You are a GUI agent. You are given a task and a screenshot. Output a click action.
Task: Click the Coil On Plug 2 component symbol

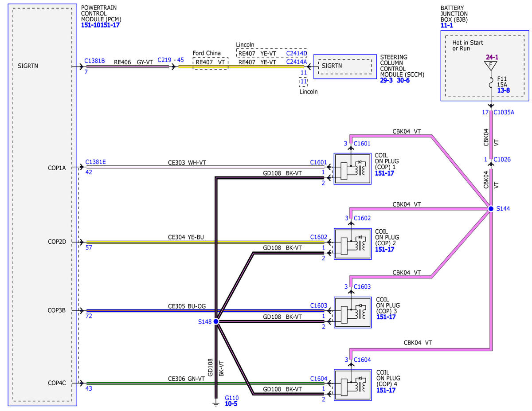(352, 243)
